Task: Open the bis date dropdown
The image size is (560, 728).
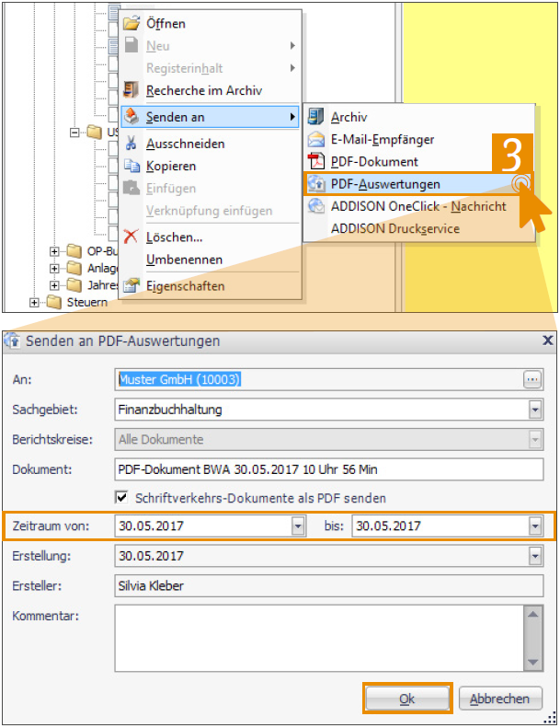Action: 535,526
